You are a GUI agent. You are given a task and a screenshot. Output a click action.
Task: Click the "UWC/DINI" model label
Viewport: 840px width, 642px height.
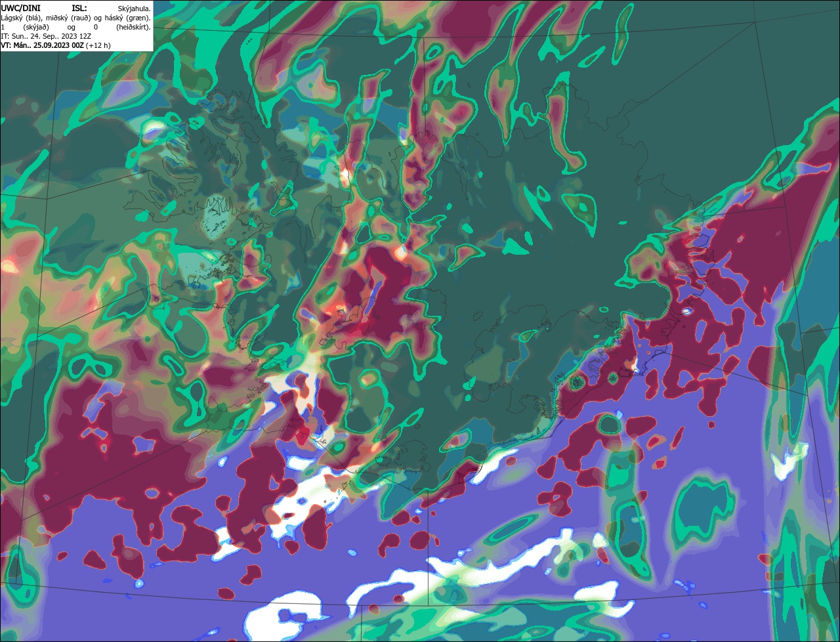tap(20, 9)
